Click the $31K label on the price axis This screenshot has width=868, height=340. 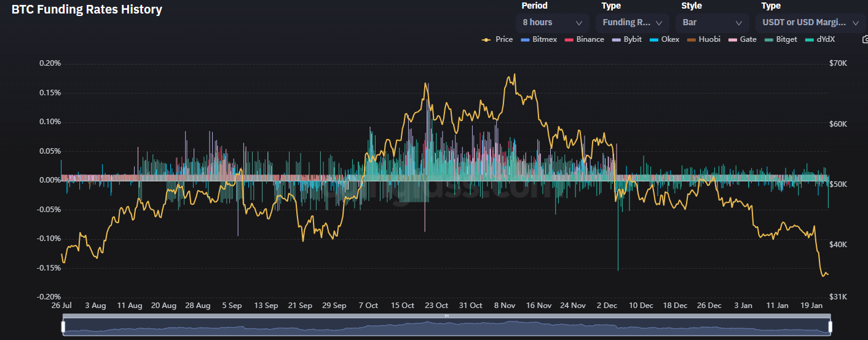click(838, 297)
